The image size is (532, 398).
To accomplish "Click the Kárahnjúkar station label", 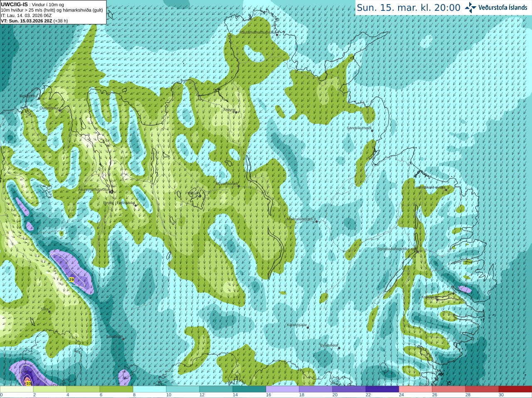I will tap(297, 325).
